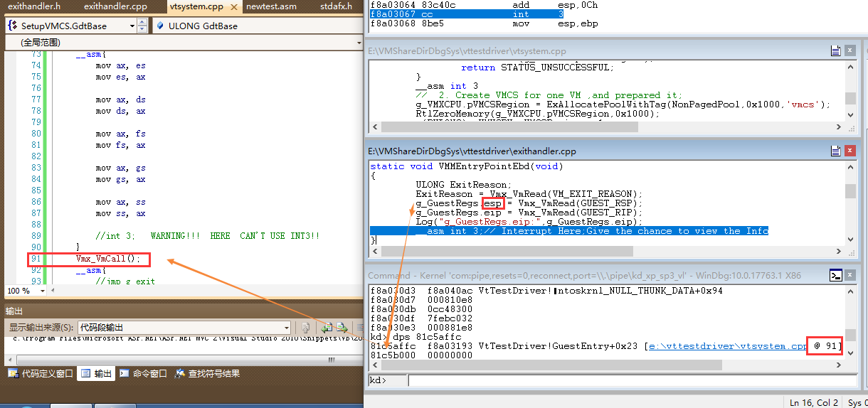Screen dimensions: 868x408
Task: Click the exithandler.cpp window horizontal scrollbar
Action: click(606, 252)
